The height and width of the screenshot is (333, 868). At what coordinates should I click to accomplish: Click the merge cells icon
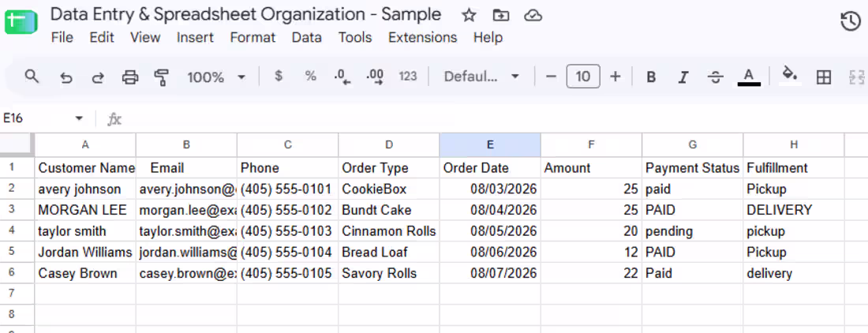(856, 77)
